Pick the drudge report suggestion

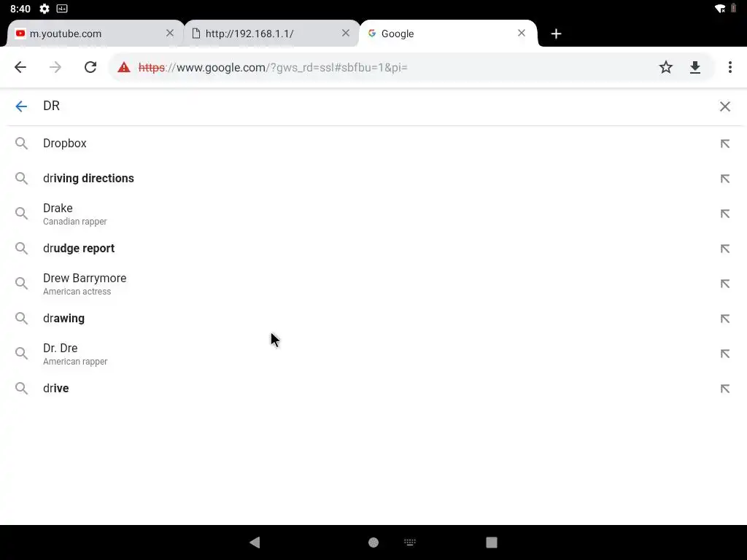373,248
